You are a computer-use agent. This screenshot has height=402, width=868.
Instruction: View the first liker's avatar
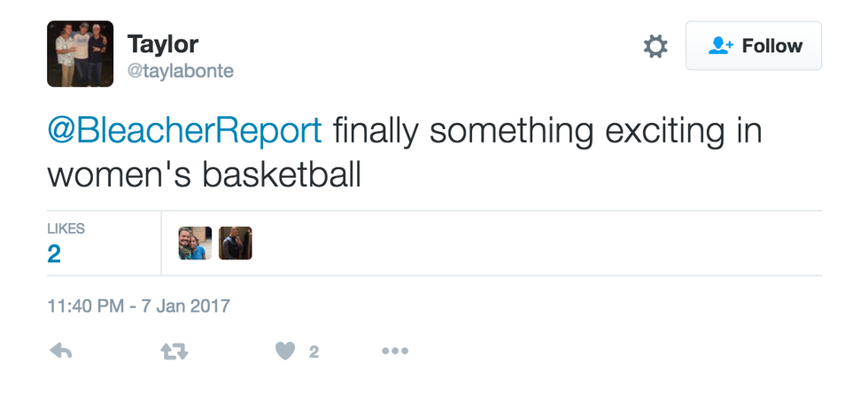coord(195,243)
